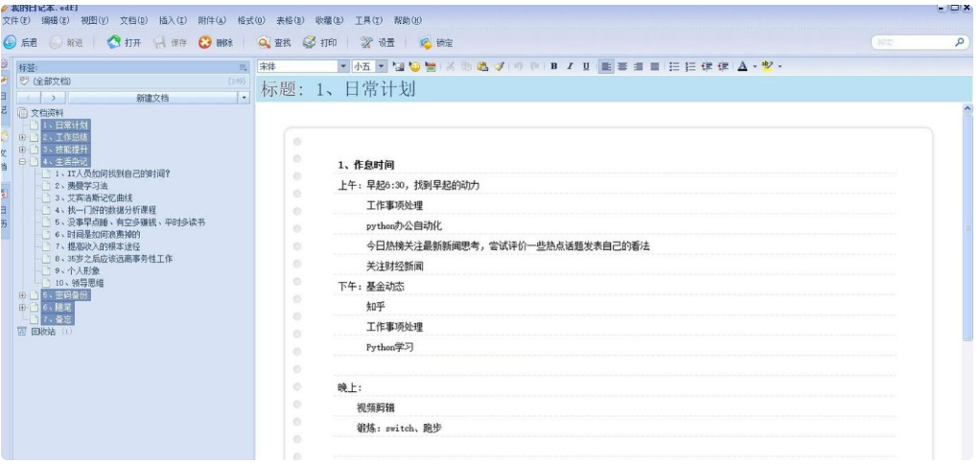Click the insert emoticon smiley icon
980x465 pixels.
click(x=414, y=66)
